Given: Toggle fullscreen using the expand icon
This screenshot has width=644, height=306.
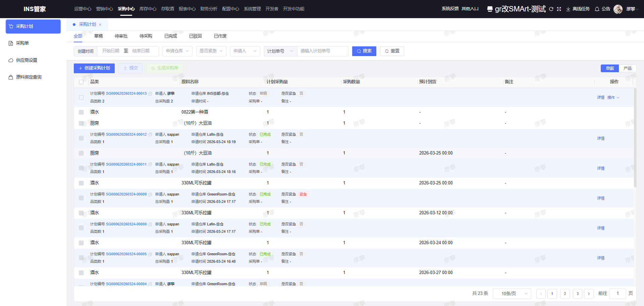Looking at the screenshot, I should tap(559, 9).
